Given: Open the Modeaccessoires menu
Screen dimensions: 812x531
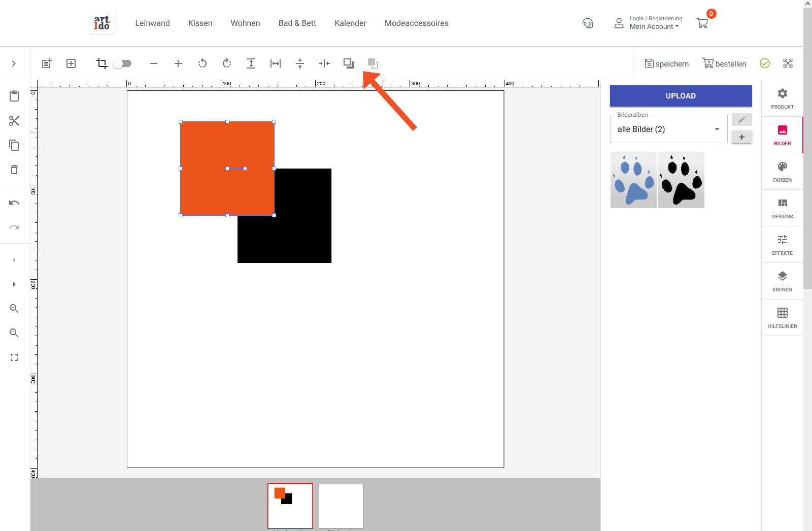Looking at the screenshot, I should (x=417, y=23).
